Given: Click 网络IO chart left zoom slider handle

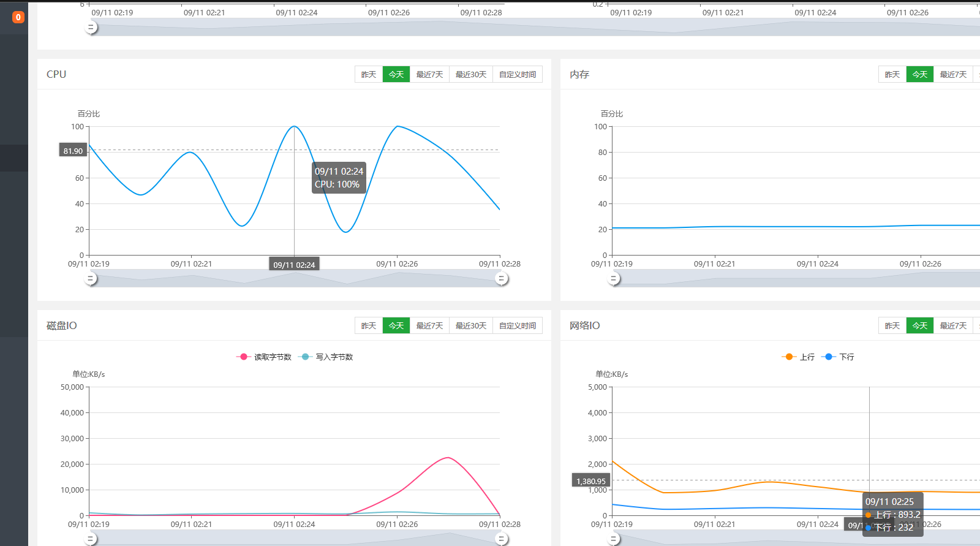Looking at the screenshot, I should [614, 539].
